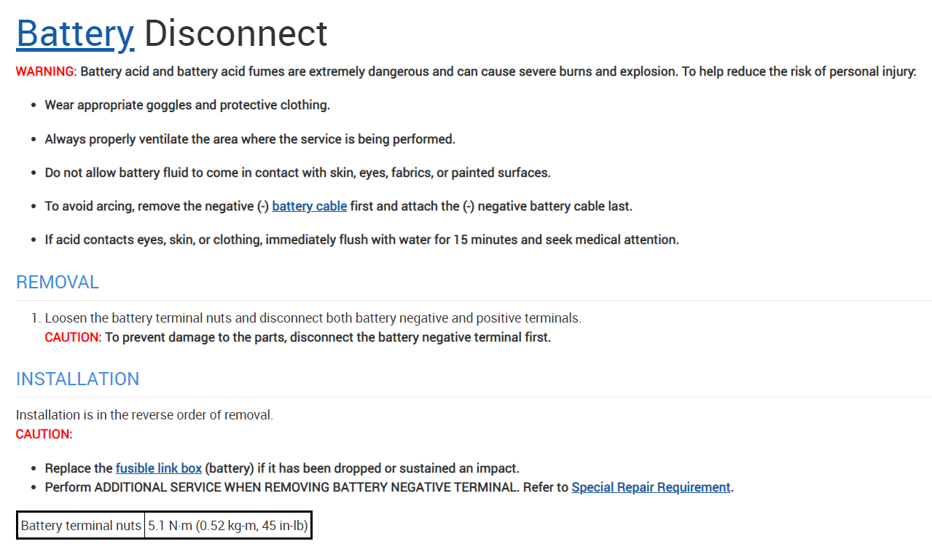This screenshot has width=932, height=560.
Task: Click the "Wear appropriate goggles" bullet text
Action: click(x=187, y=105)
